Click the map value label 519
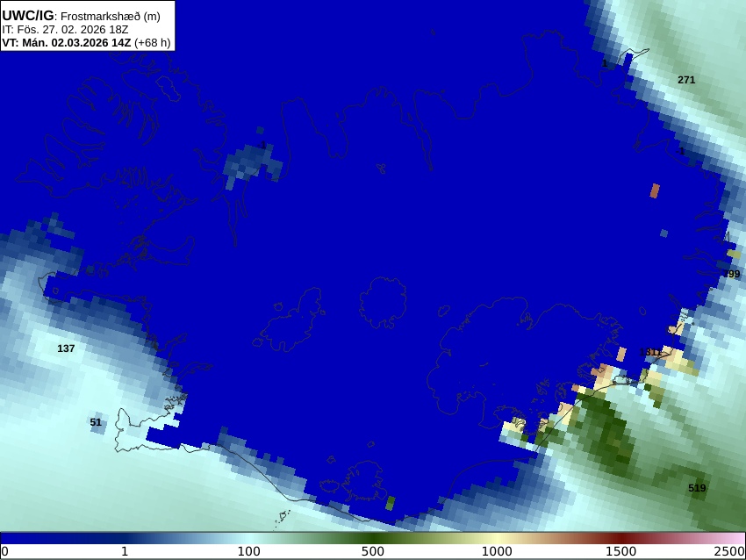The width and height of the screenshot is (746, 560). click(x=697, y=488)
